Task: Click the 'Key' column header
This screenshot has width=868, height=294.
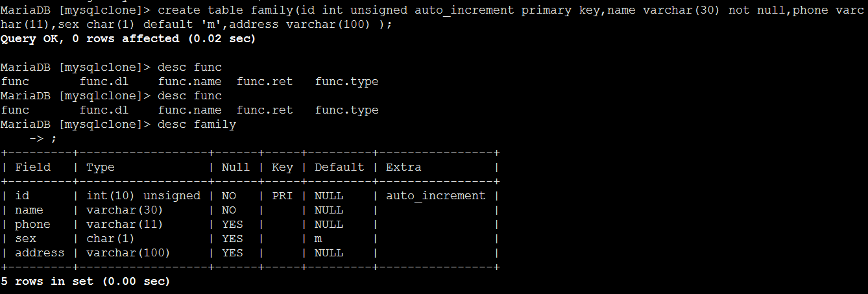Action: (282, 167)
